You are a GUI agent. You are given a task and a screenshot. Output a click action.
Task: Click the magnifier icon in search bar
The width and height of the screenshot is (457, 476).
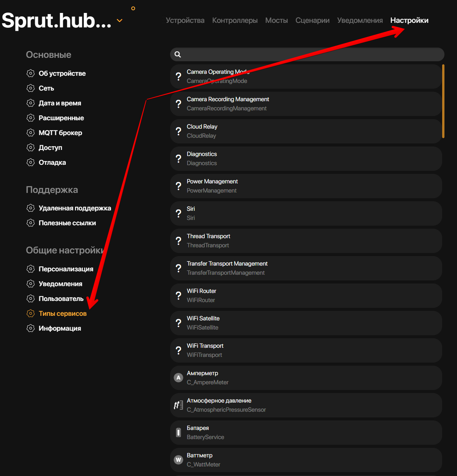[x=178, y=54]
